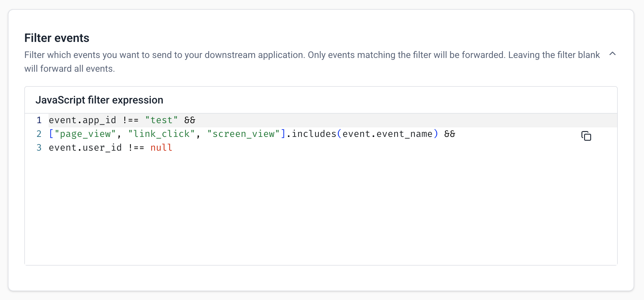Viewport: 644px width, 300px height.
Task: Click the !== operator on line 3
Action: point(136,148)
